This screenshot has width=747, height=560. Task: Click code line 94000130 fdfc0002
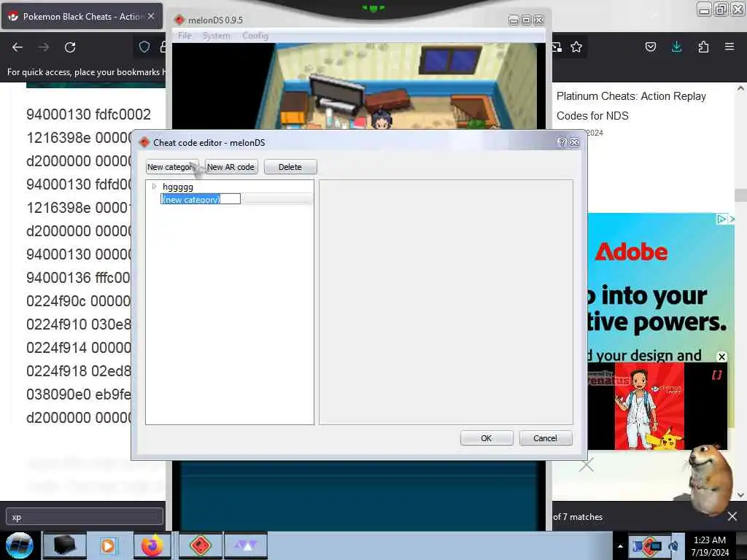tap(88, 114)
